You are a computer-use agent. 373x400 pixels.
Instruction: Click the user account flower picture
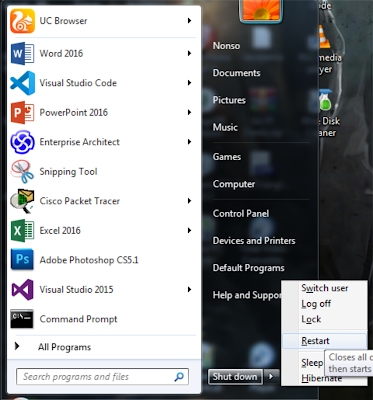coord(261,11)
